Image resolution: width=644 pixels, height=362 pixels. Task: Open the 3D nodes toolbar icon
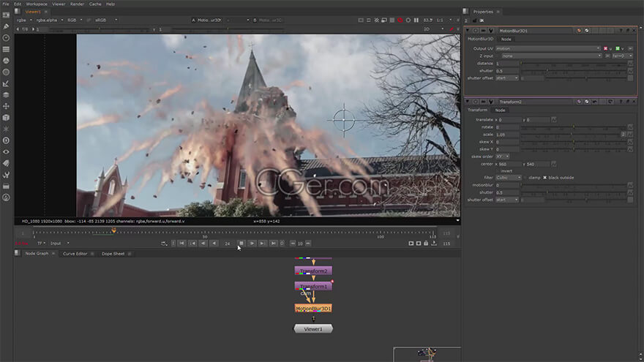click(x=6, y=118)
